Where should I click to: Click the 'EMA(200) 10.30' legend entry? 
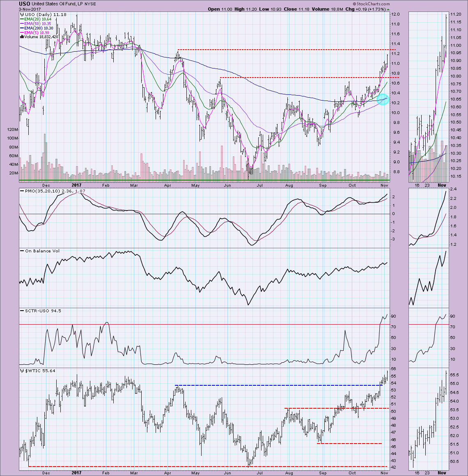point(39,28)
